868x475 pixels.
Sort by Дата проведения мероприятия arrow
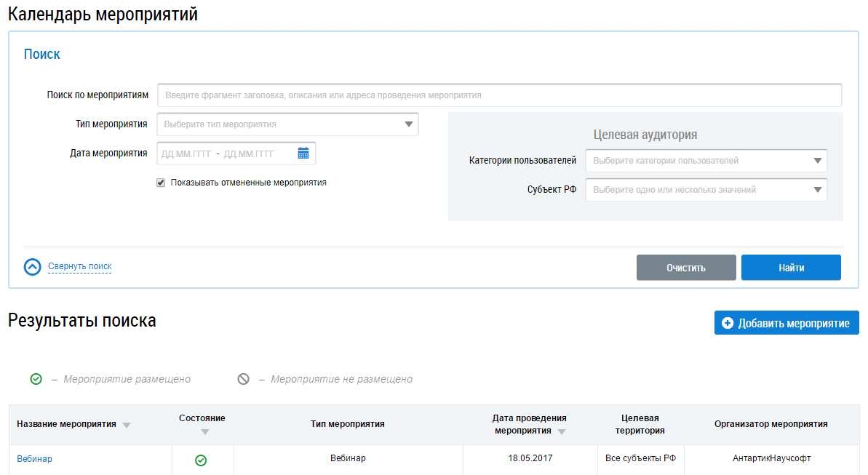560,432
